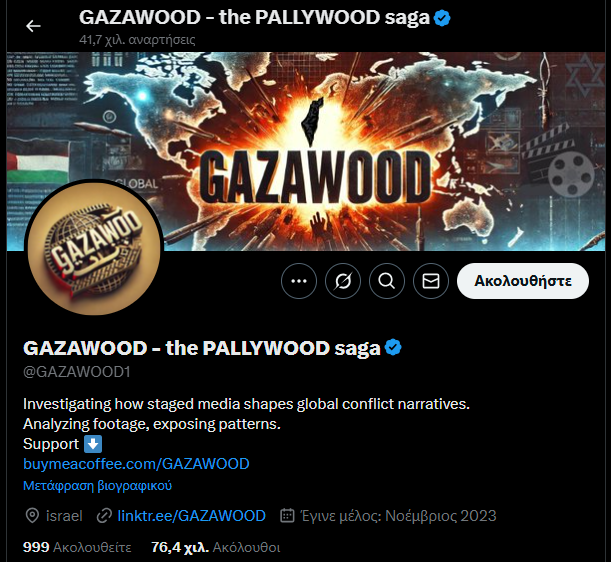Viewport: 611px width, 562px height.
Task: Click the @GAZAWOOD1 handle text
Action: 77,372
